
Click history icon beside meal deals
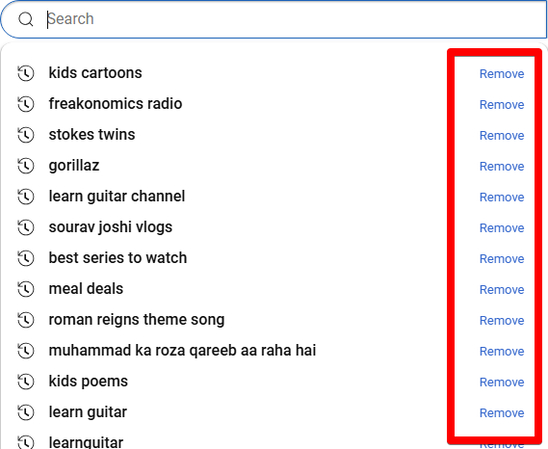point(26,289)
